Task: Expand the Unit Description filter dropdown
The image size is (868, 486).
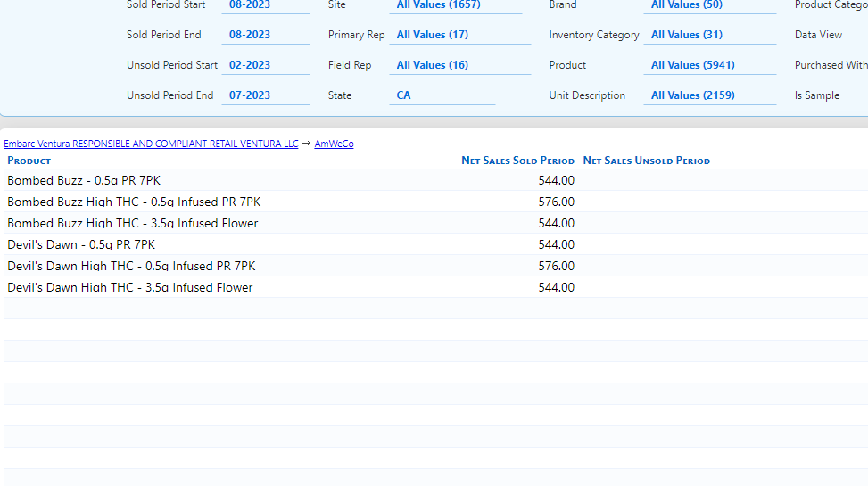Action: point(709,95)
